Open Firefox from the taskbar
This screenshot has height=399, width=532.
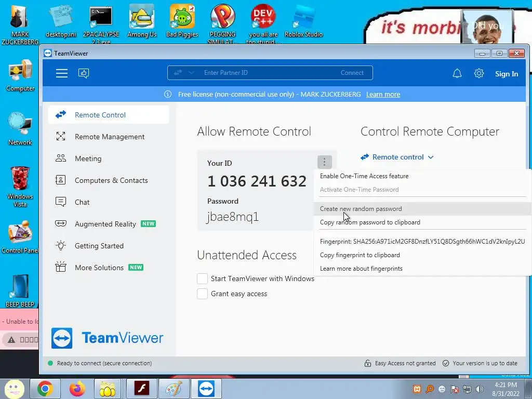(77, 389)
